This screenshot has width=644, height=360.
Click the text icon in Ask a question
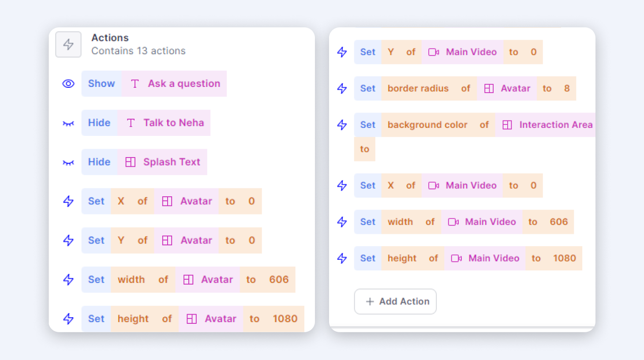click(x=135, y=84)
